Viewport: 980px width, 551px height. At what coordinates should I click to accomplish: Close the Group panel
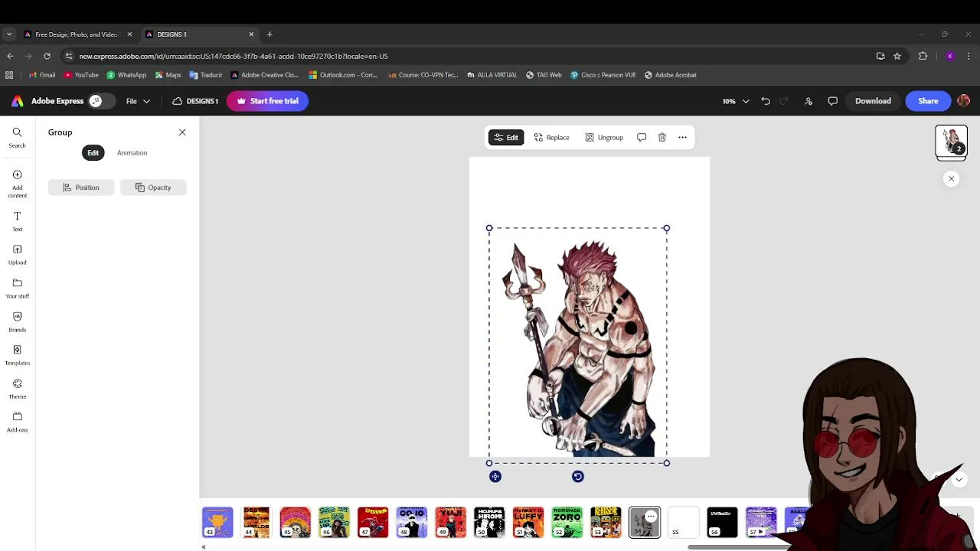point(182,132)
